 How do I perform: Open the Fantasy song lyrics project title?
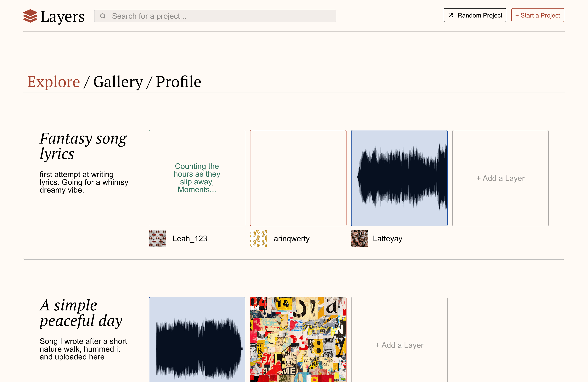coord(83,146)
